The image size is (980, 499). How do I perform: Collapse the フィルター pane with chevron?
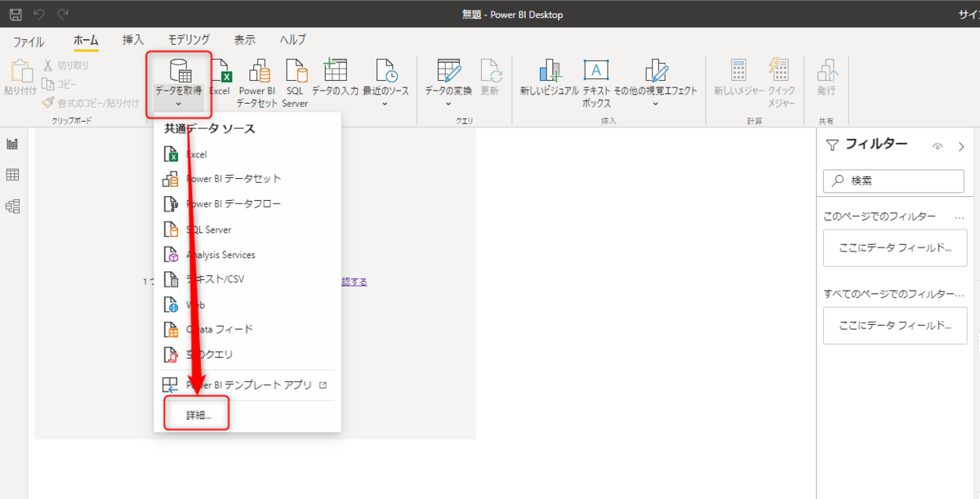tap(961, 147)
